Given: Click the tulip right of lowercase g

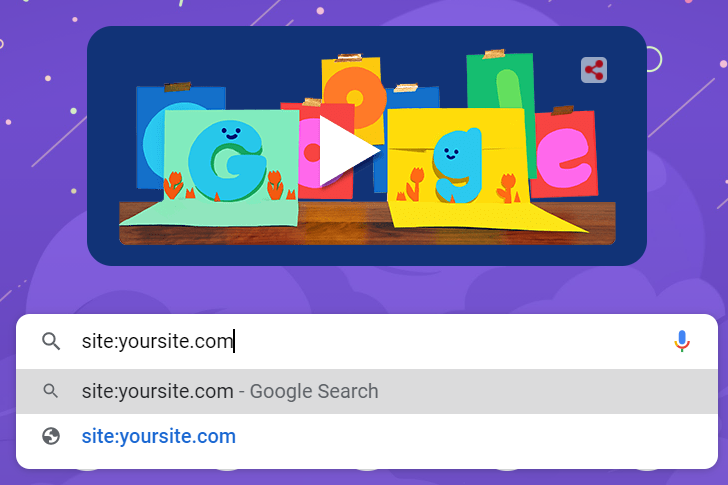Looking at the screenshot, I should click(507, 188).
